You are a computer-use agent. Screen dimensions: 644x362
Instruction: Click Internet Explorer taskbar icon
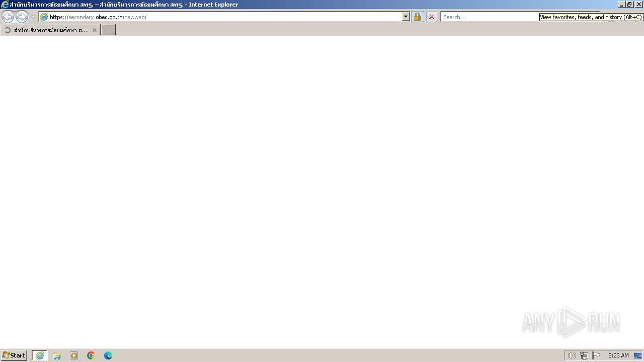coord(40,355)
